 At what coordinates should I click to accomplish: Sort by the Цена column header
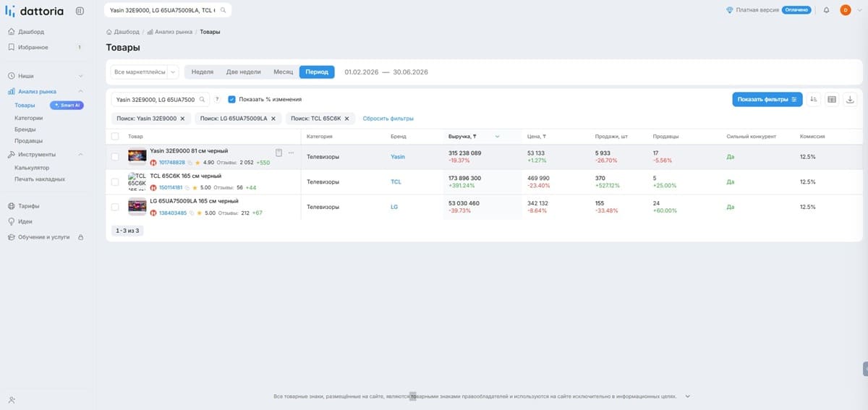(x=536, y=136)
